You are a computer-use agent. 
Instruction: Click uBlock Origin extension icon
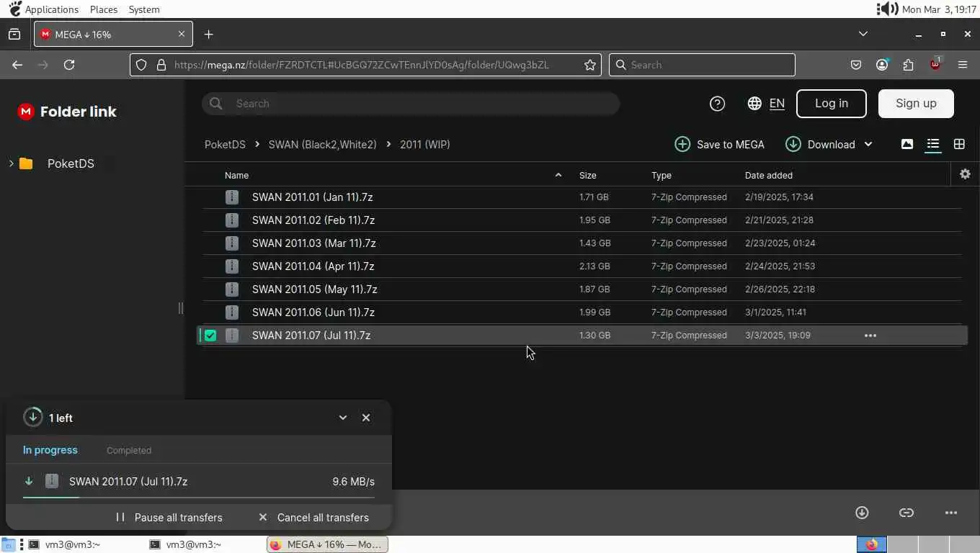935,64
